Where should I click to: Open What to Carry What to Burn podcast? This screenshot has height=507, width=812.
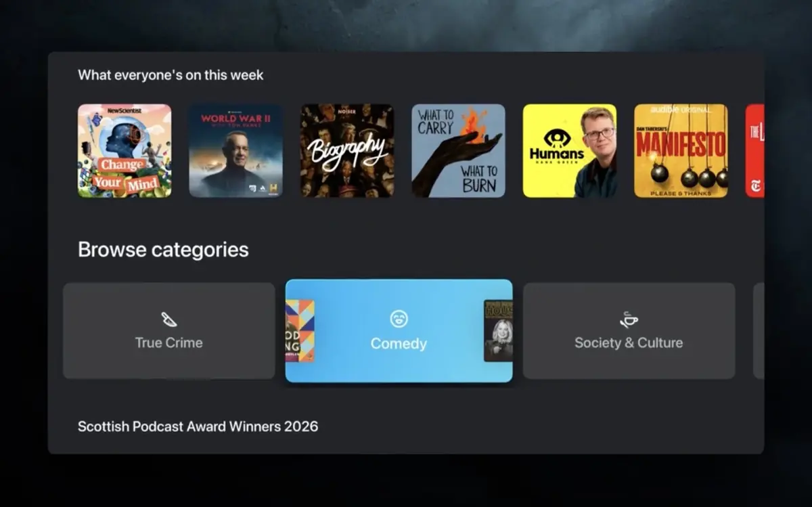(458, 150)
